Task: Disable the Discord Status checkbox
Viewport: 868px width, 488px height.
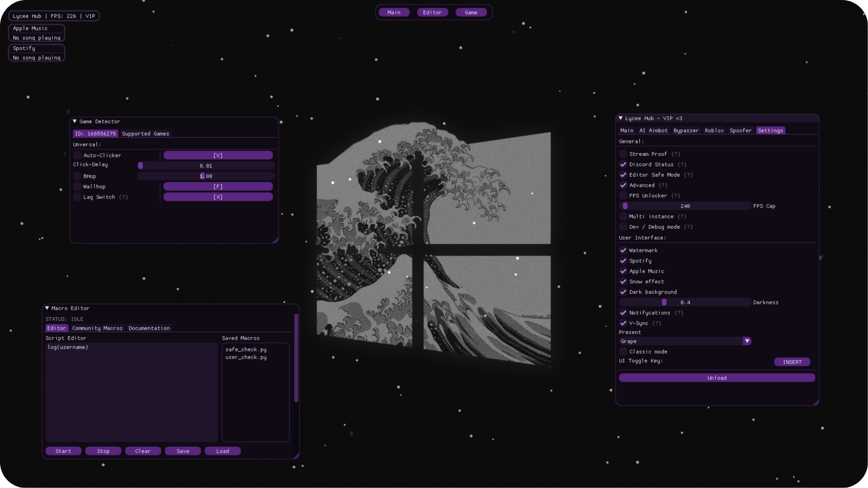Action: (623, 164)
